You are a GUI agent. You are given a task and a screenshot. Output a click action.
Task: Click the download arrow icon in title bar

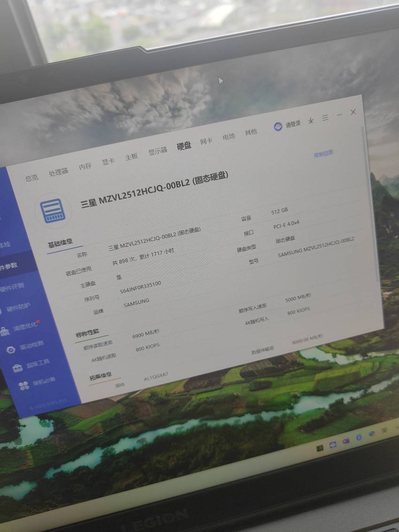(x=311, y=121)
